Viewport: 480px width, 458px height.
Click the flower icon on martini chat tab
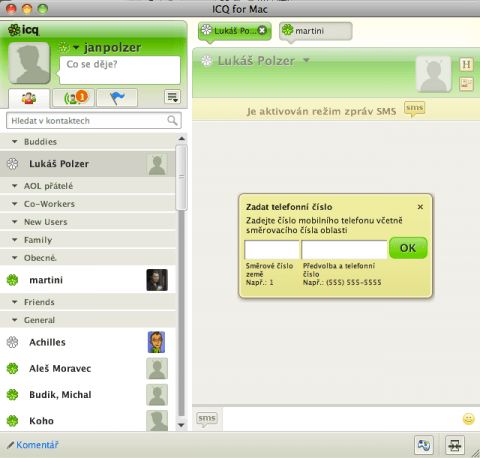coord(288,30)
